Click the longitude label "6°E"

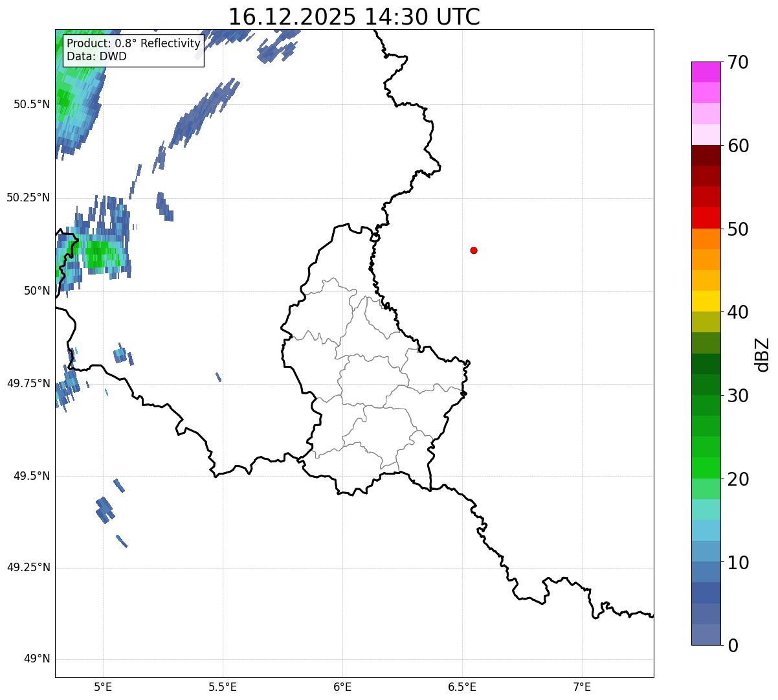coord(342,686)
